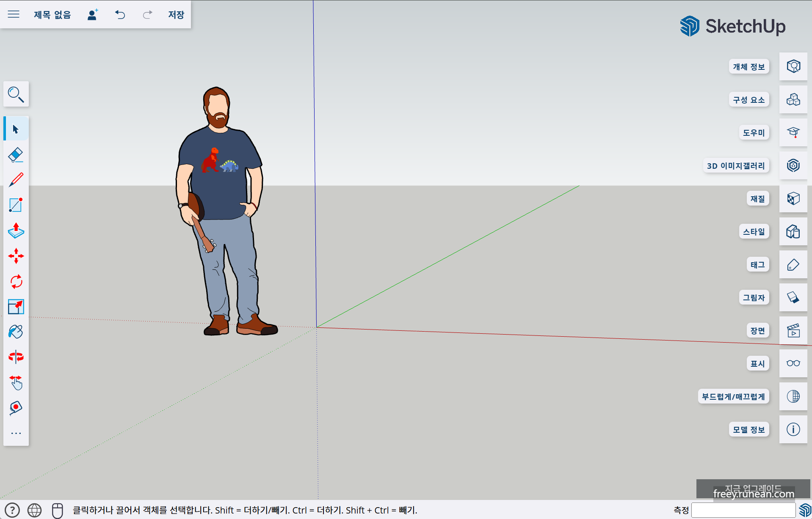The height and width of the screenshot is (519, 812).
Task: Activate the Rotate tool
Action: pyautogui.click(x=15, y=281)
